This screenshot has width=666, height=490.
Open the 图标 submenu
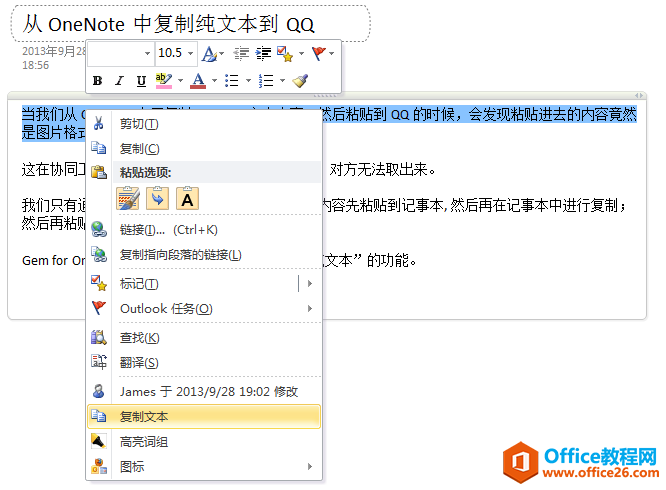[x=204, y=467]
